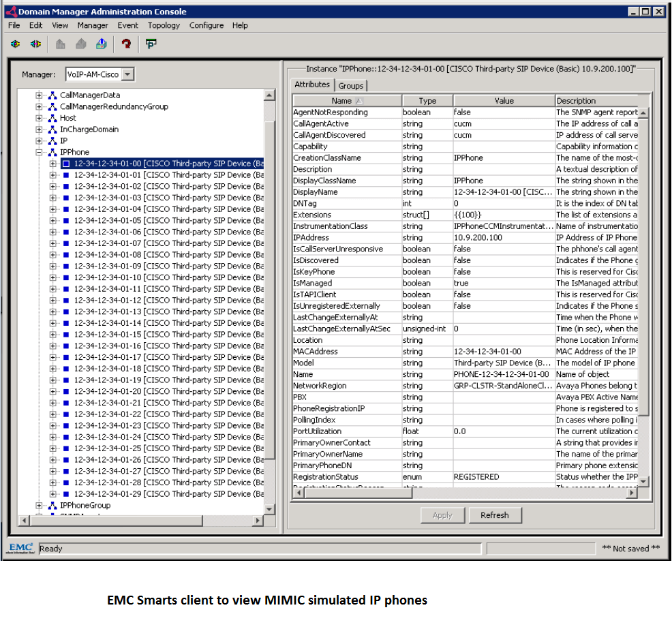Open the Polling and Thresholds toolbar icon
Viewport: 672px width, 642px height.
tap(151, 44)
